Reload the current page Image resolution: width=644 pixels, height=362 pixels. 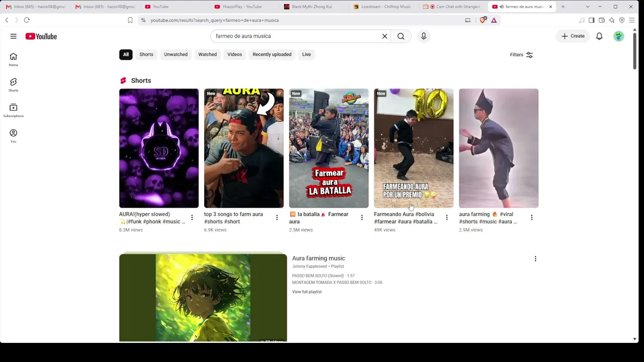pos(27,20)
